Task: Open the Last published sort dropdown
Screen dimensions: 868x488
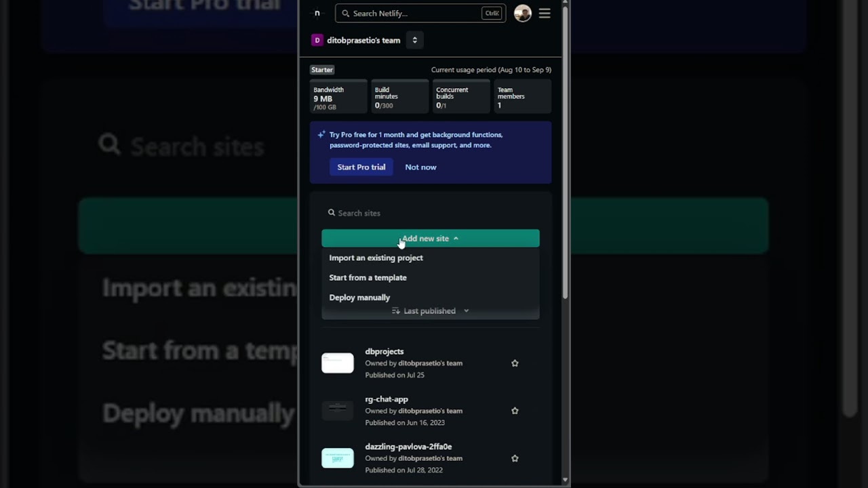Action: [431, 311]
